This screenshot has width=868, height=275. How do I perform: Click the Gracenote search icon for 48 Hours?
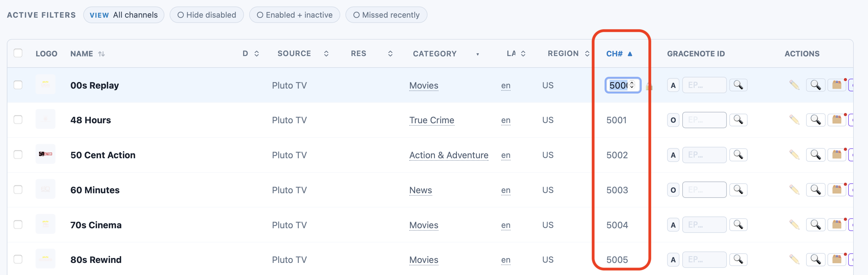tap(738, 120)
